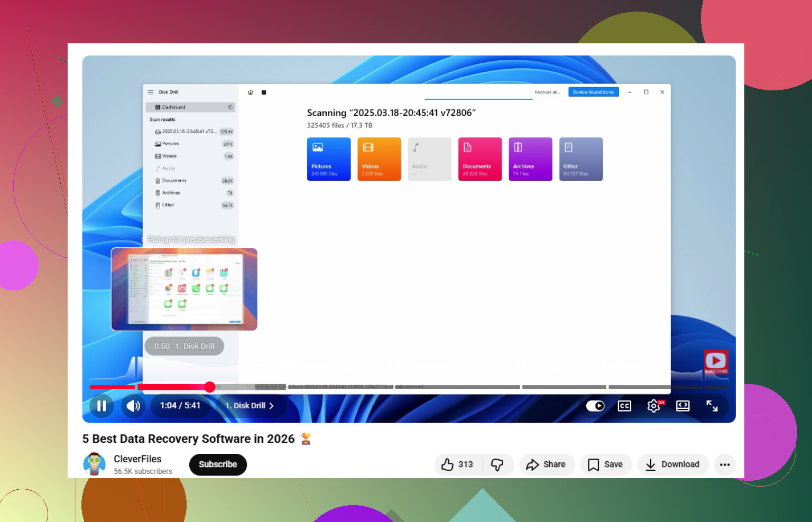Open video quality settings gear

click(x=654, y=406)
